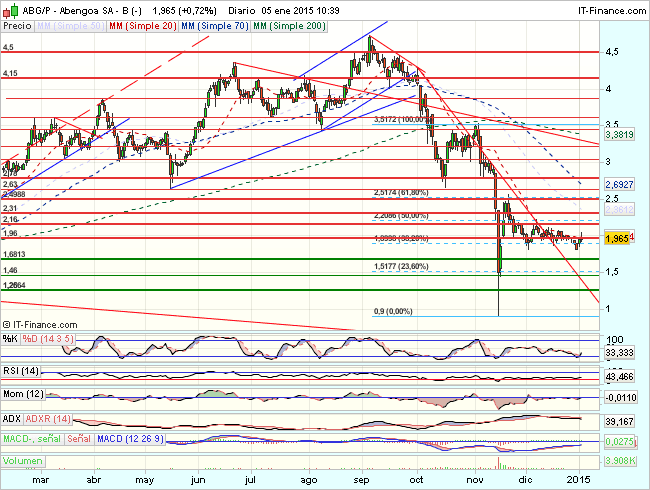650x490 pixels.
Task: Click the Fibonacci label 0,9 (0,00%)
Action: [393, 311]
